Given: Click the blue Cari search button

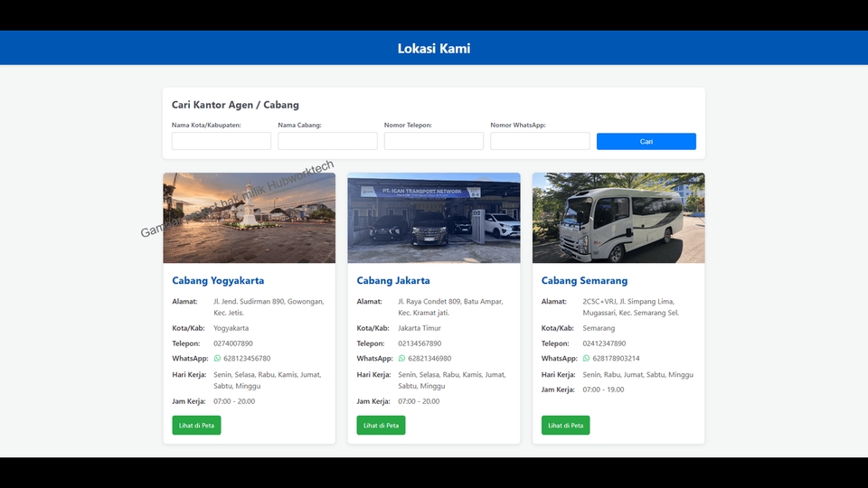Looking at the screenshot, I should click(x=646, y=142).
